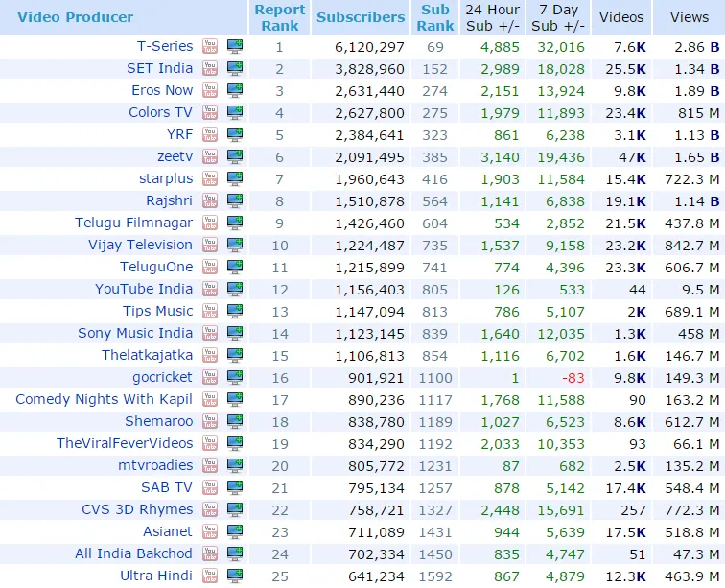Click the monitor icon beside T-Series

tap(235, 46)
